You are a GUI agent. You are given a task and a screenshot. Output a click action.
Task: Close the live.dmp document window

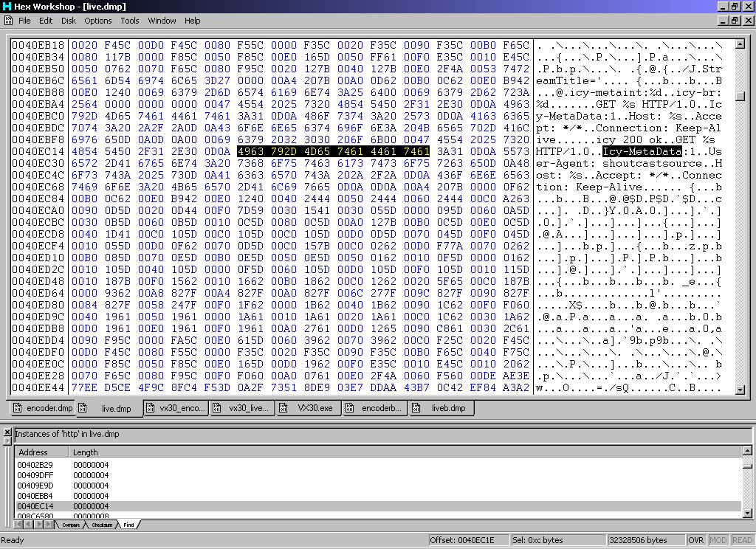[749, 21]
